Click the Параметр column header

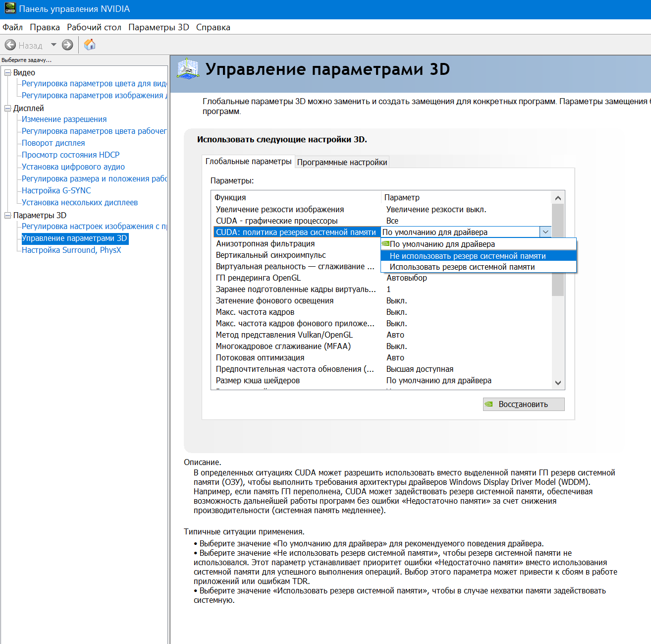point(466,197)
